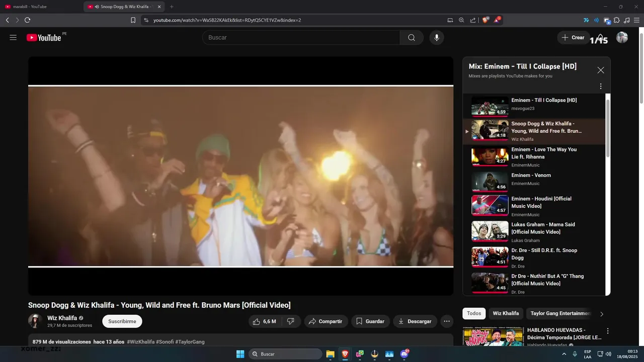Select Eminem - Venom in the playlist

(x=534, y=182)
